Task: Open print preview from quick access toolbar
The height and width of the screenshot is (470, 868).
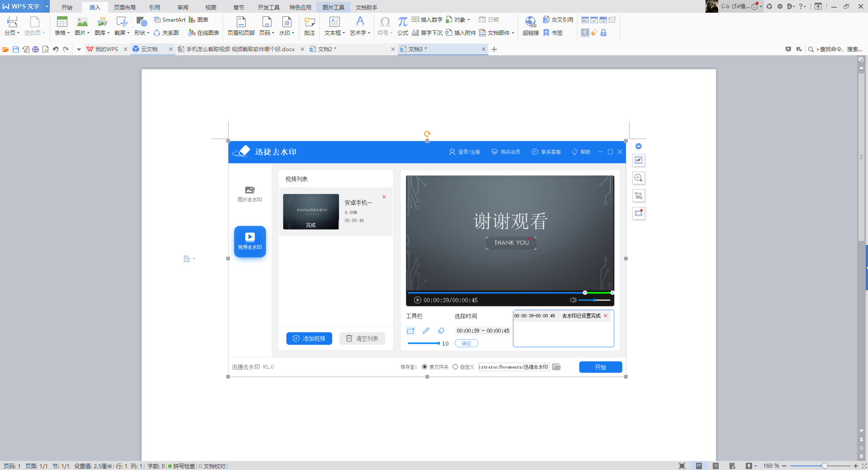Action: pyautogui.click(x=45, y=49)
